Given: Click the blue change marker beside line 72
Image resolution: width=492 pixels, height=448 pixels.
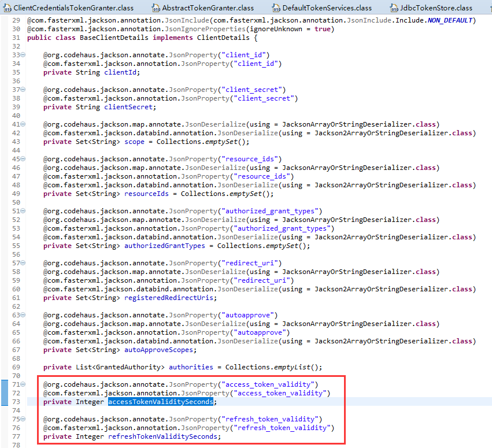Looking at the screenshot, I should tap(5, 393).
